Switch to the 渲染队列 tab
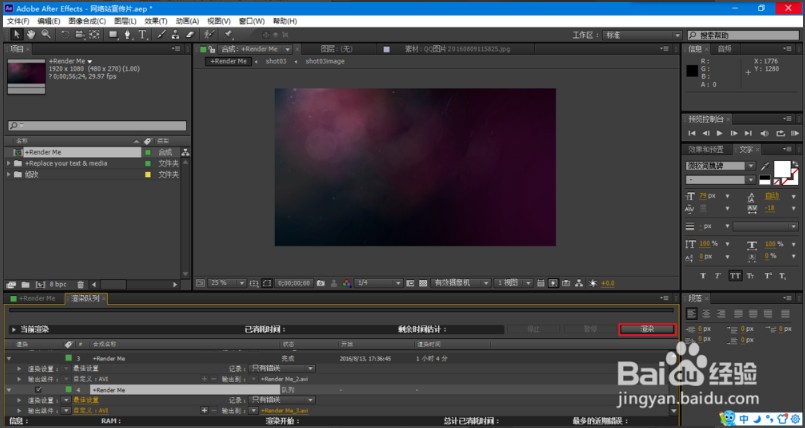Image resolution: width=805 pixels, height=428 pixels. 87,298
